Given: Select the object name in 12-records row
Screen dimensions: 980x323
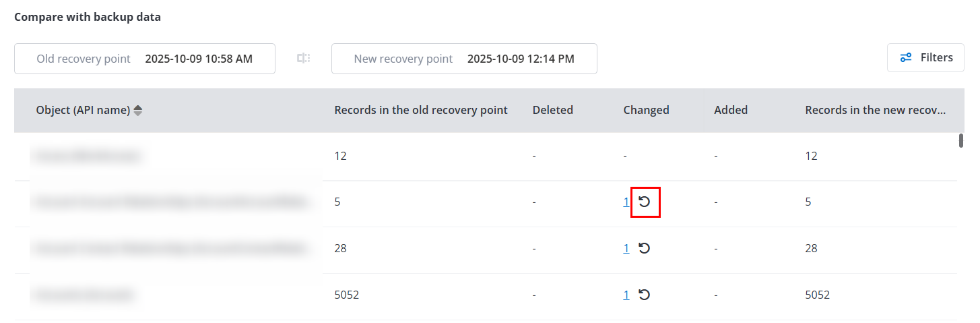Looking at the screenshot, I should (x=88, y=156).
